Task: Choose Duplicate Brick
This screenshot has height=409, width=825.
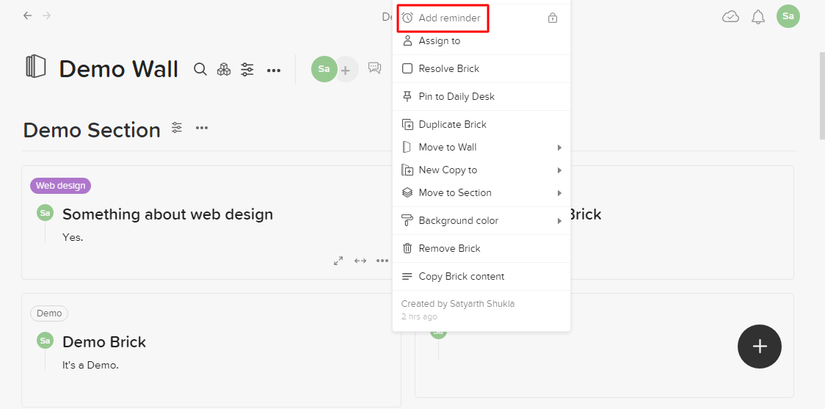Action: pyautogui.click(x=481, y=124)
